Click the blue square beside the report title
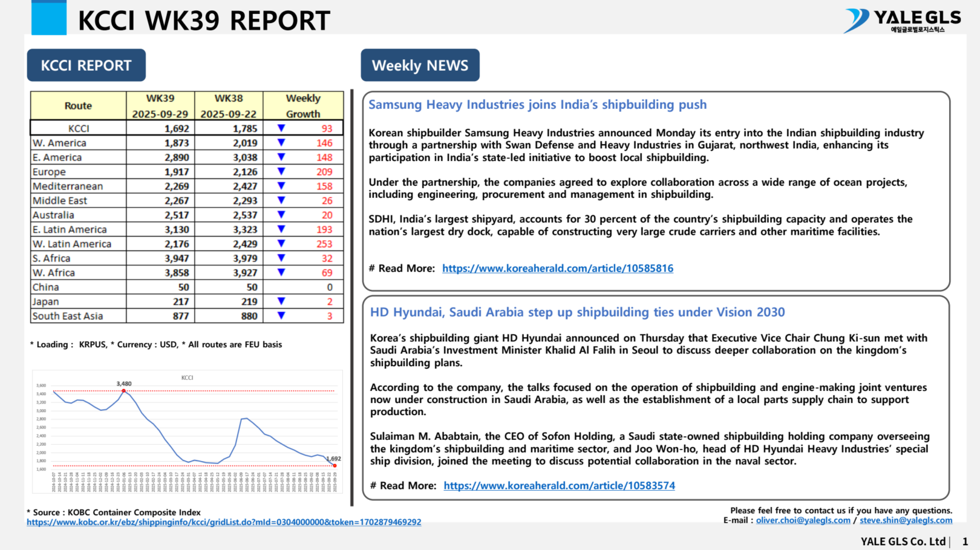 tap(49, 18)
